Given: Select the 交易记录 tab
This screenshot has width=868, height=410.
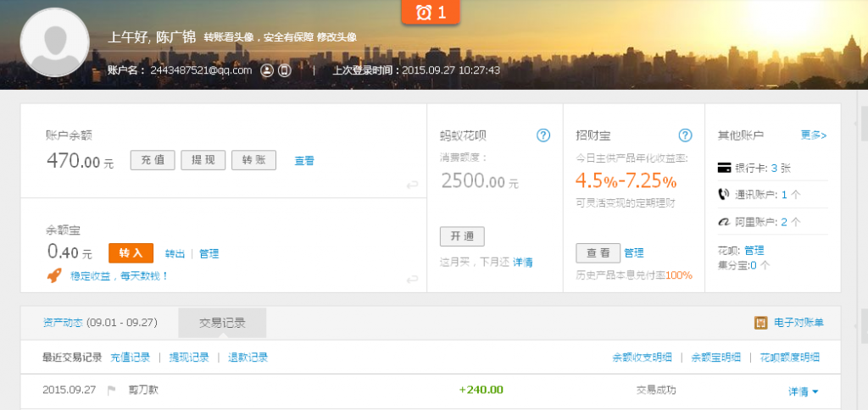Looking at the screenshot, I should pos(222,323).
